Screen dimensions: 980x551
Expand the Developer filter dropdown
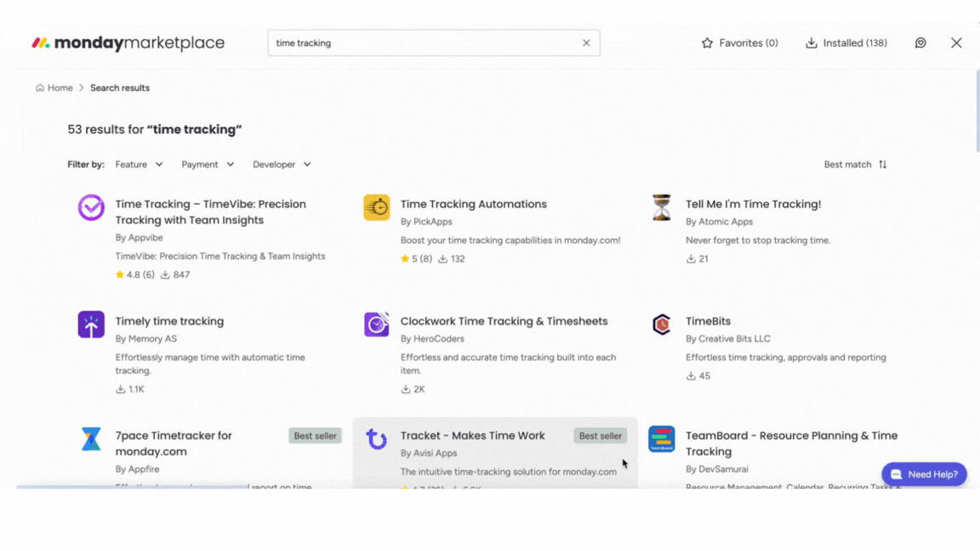[282, 164]
